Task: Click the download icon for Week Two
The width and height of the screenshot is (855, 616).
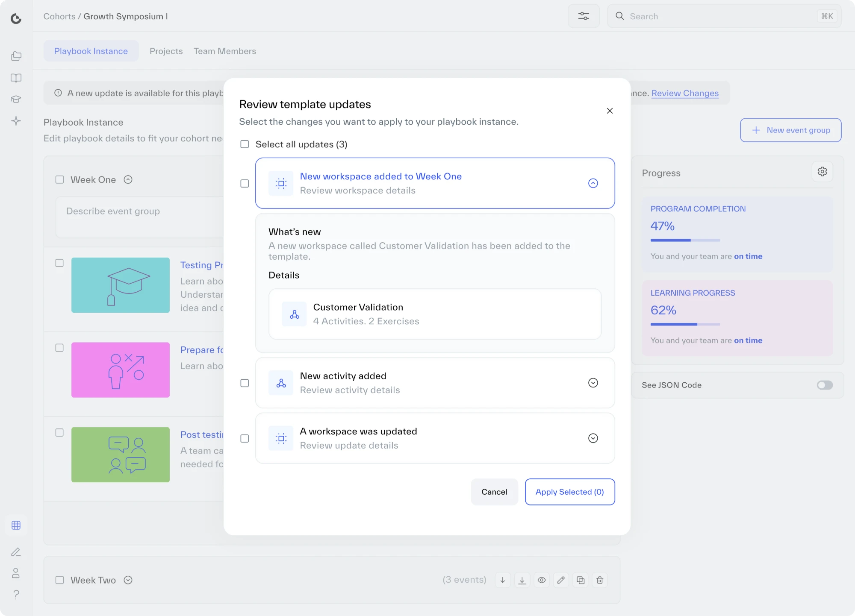Action: (522, 580)
